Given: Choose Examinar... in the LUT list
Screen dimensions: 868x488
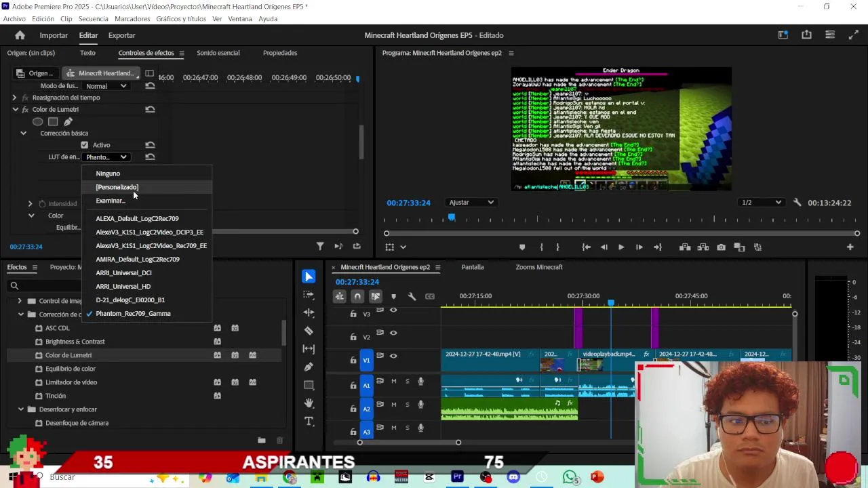Looking at the screenshot, I should pyautogui.click(x=111, y=201).
